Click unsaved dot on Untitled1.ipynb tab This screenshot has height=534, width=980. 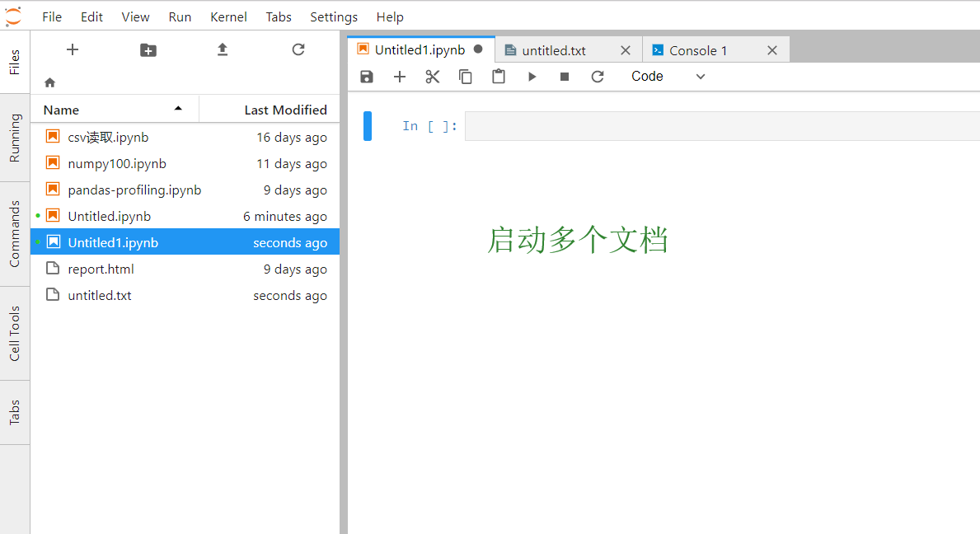pos(478,49)
